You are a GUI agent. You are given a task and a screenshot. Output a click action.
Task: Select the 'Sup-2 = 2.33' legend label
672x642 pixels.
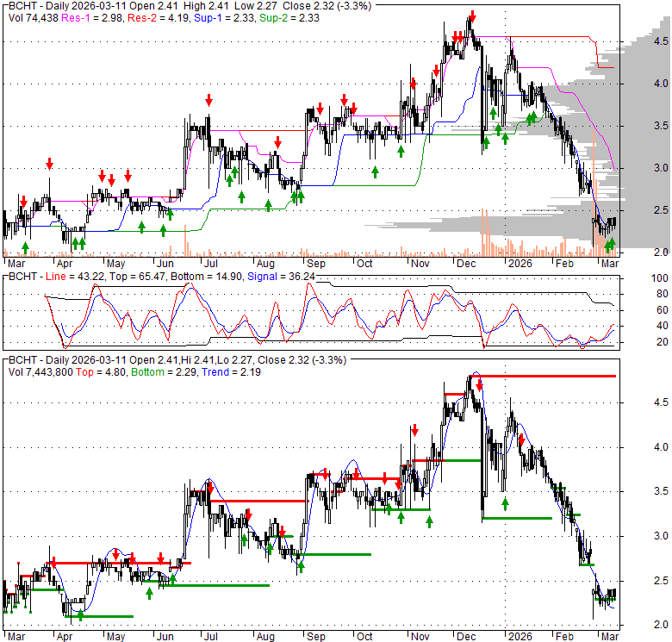pos(289,18)
